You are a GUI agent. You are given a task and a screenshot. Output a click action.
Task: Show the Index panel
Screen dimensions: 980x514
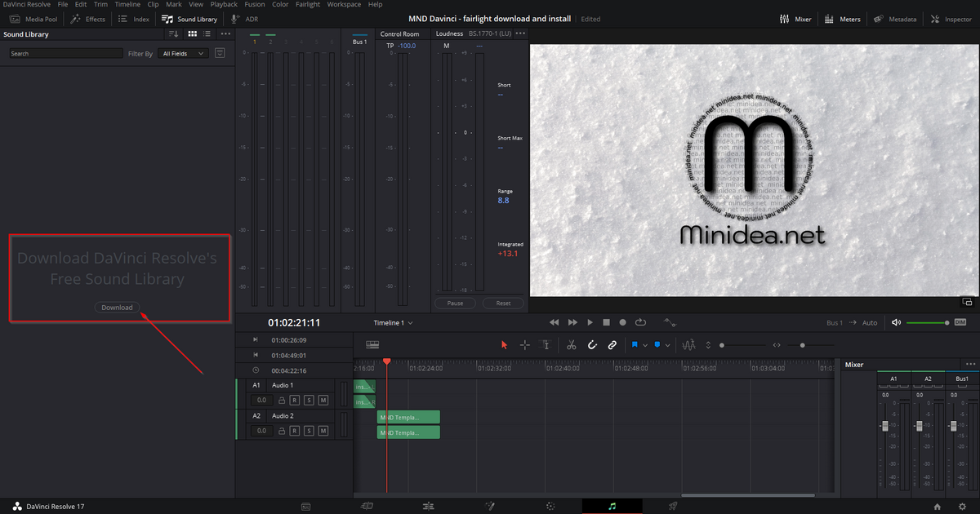[x=134, y=19]
